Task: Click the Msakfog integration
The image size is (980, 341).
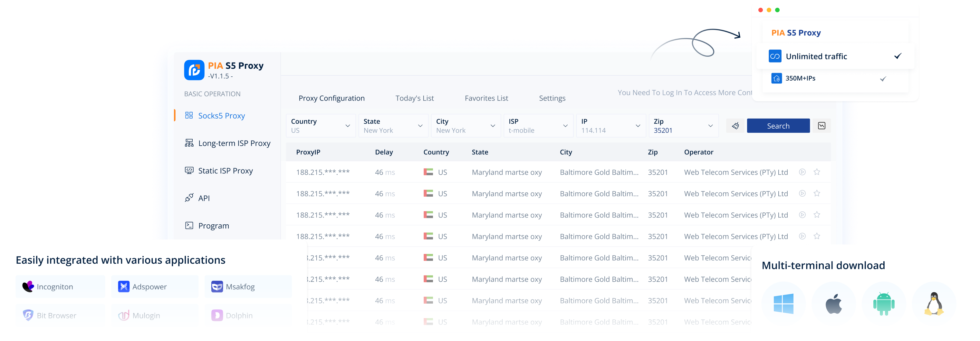Action: pyautogui.click(x=248, y=287)
